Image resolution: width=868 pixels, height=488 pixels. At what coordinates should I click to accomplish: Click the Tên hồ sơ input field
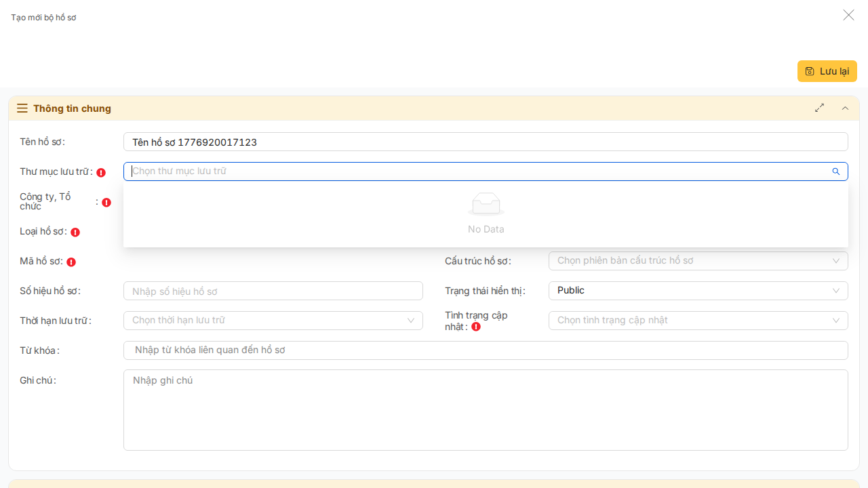coord(485,142)
